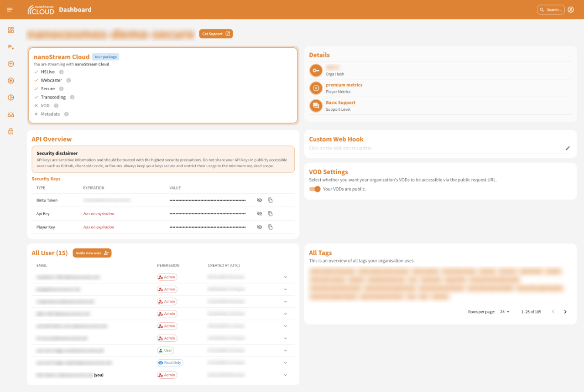Click the Player Metrics play icon
Image resolution: width=584 pixels, height=392 pixels.
(316, 88)
